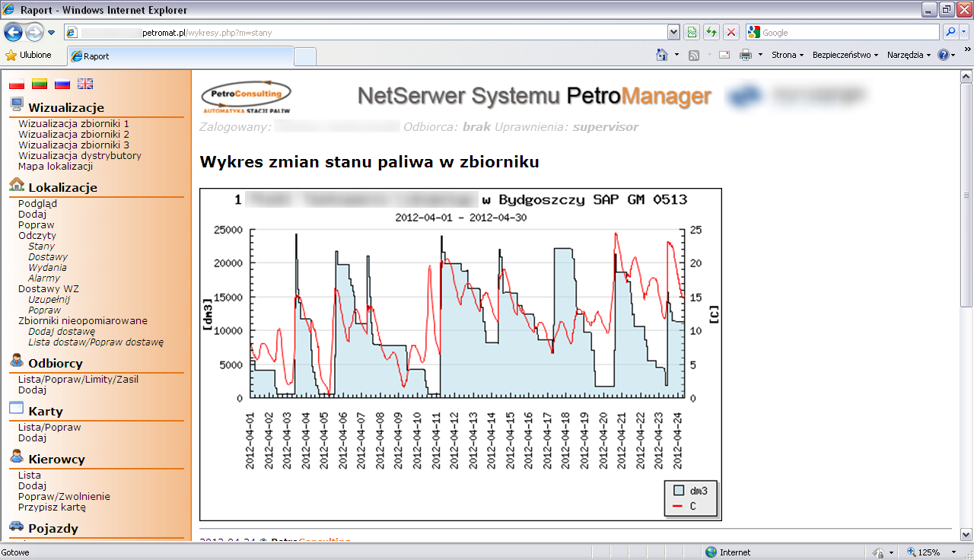Click Przypisz kartę link
This screenshot has width=974, height=560.
pos(52,507)
